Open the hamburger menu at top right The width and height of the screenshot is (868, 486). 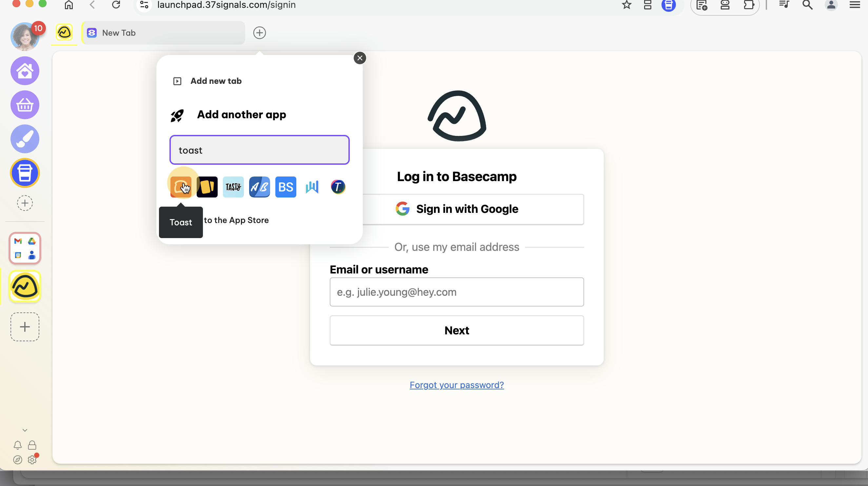tap(855, 5)
